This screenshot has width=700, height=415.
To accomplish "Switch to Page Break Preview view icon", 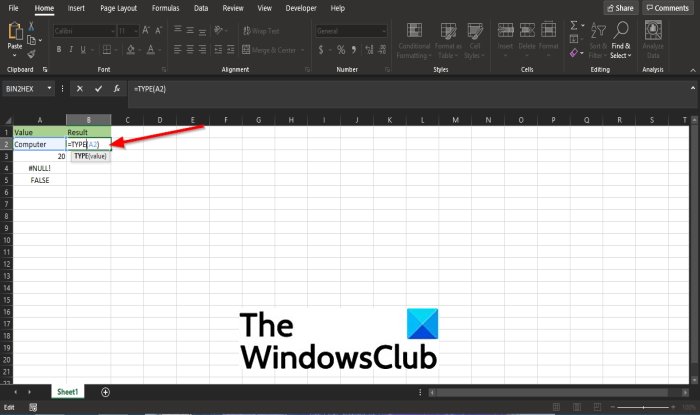I will [x=597, y=407].
